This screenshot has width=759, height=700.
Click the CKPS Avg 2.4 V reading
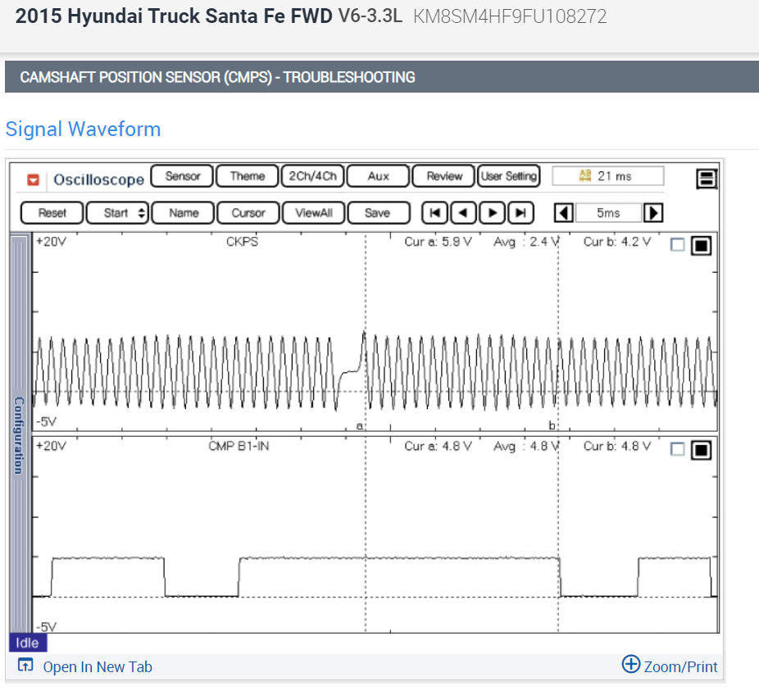click(526, 242)
